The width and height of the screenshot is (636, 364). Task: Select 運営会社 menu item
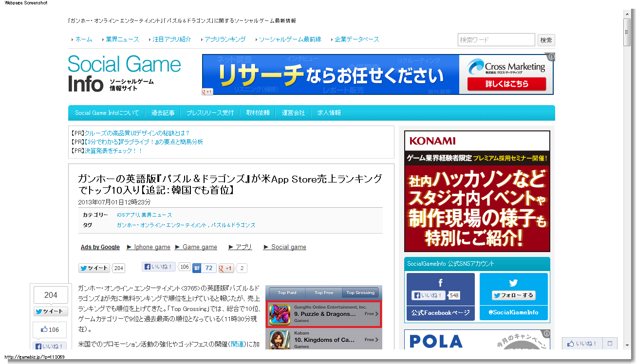click(293, 113)
